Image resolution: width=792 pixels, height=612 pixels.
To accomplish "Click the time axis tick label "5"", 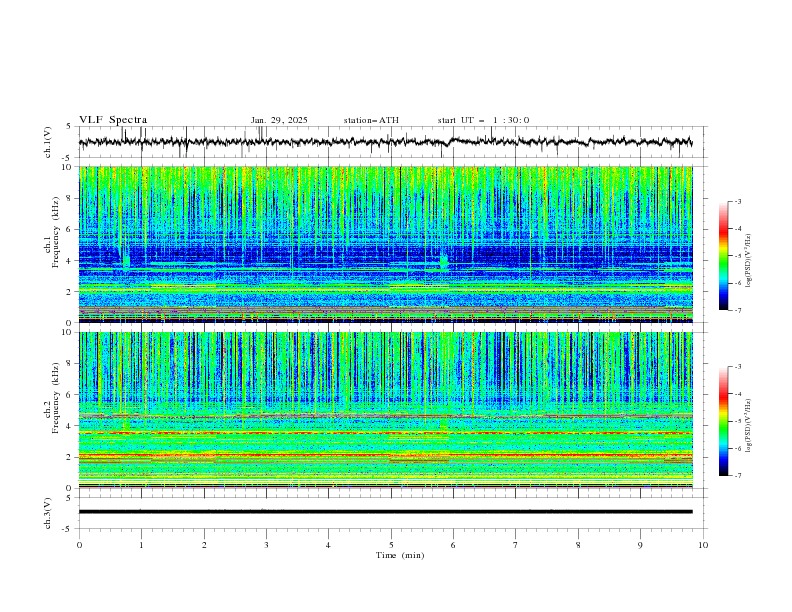I will pyautogui.click(x=391, y=545).
